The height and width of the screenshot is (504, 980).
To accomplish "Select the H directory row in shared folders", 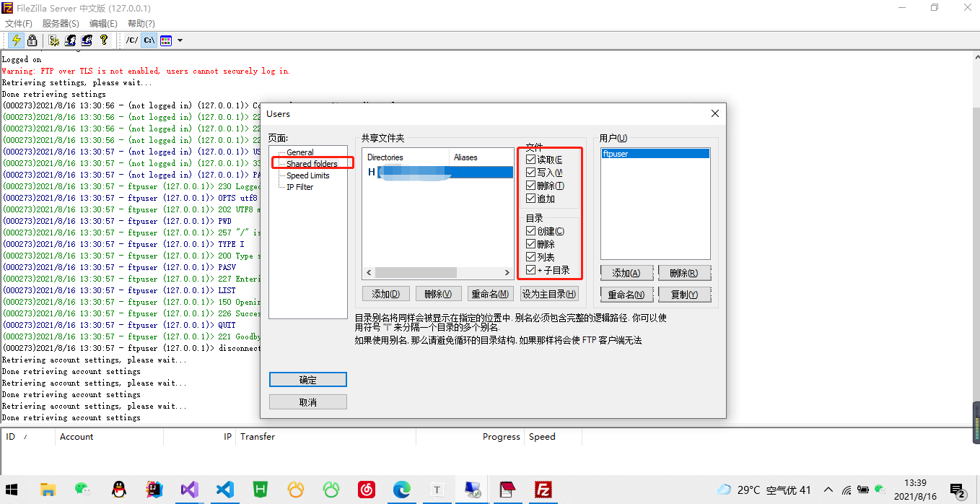I will click(438, 172).
